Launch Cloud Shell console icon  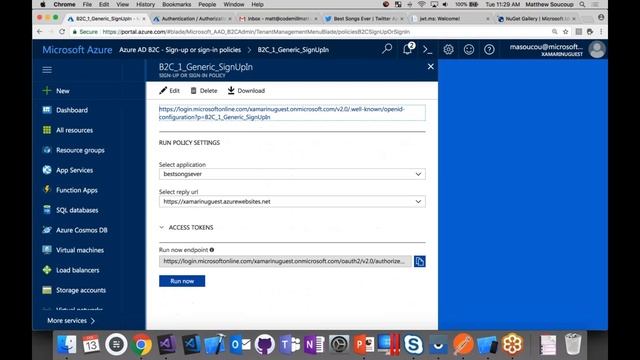tap(427, 49)
